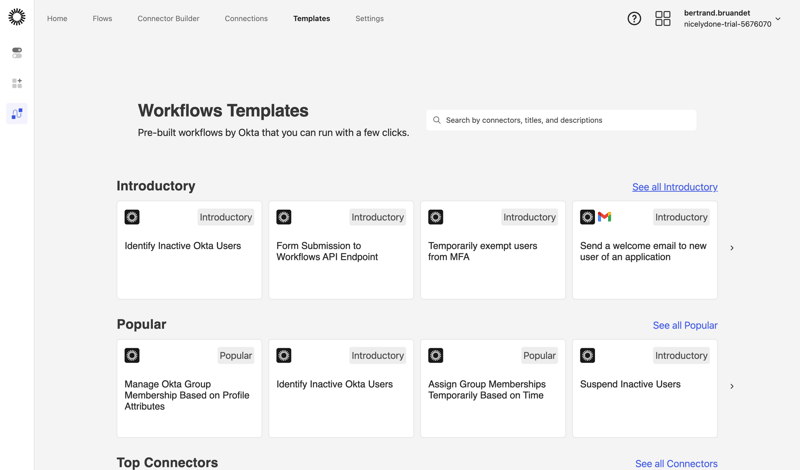
Task: Click Introductory tag on Suspend Inactive Users card
Action: [681, 355]
